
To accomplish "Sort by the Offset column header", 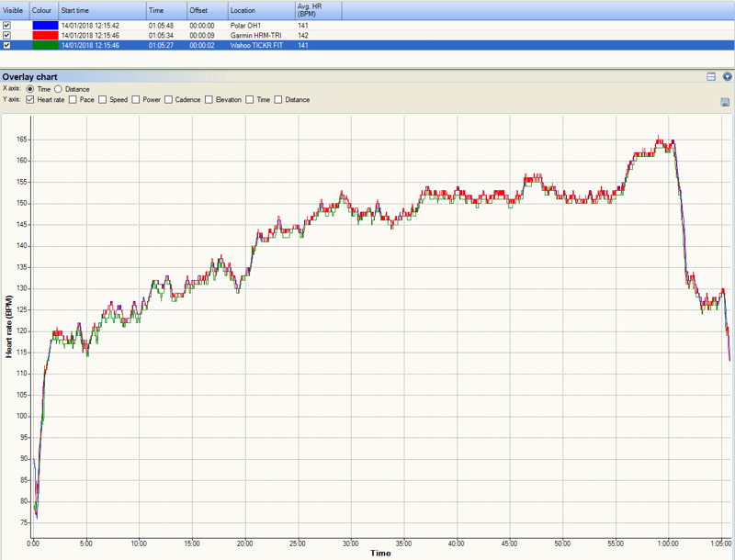I will coord(208,10).
